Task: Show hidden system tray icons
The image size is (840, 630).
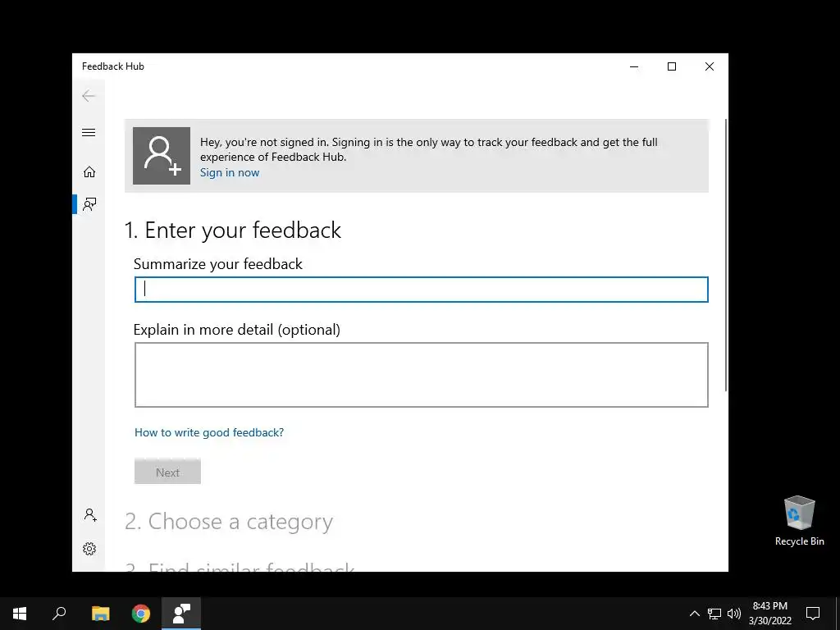Action: click(694, 614)
